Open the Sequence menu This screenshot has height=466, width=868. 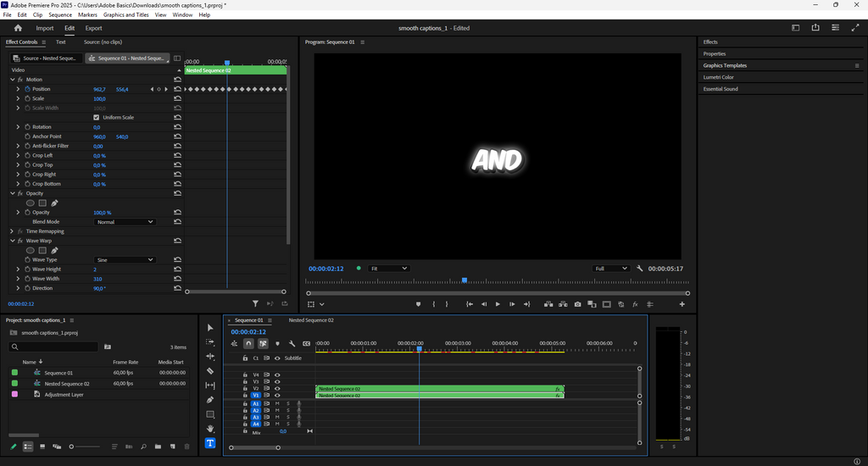pyautogui.click(x=60, y=15)
